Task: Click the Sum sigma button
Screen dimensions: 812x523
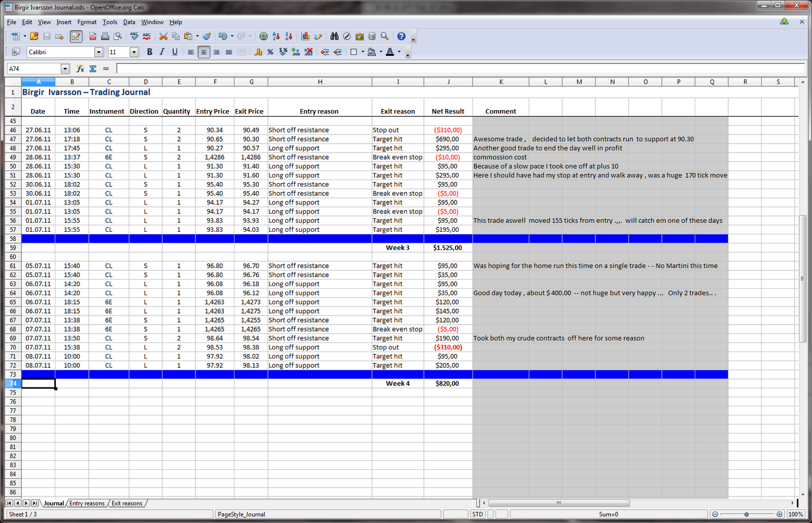Action: point(93,68)
